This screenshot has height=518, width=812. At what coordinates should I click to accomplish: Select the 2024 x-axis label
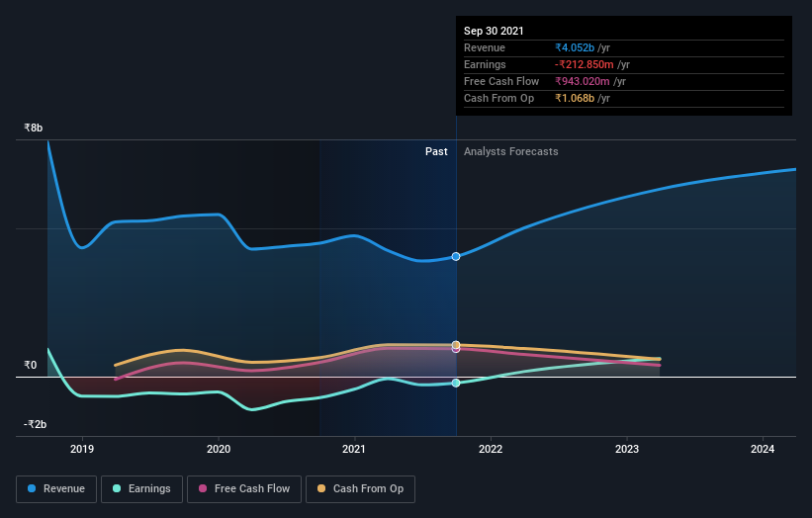(x=763, y=449)
